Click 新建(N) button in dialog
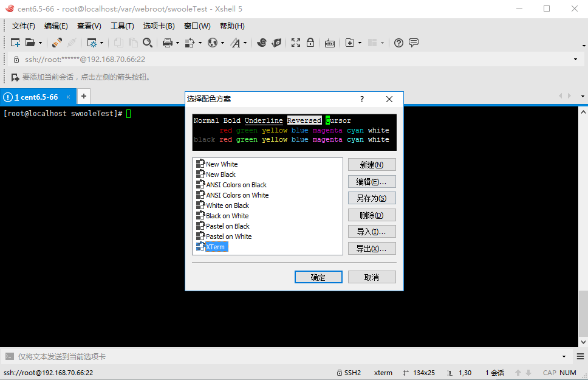 coord(372,165)
